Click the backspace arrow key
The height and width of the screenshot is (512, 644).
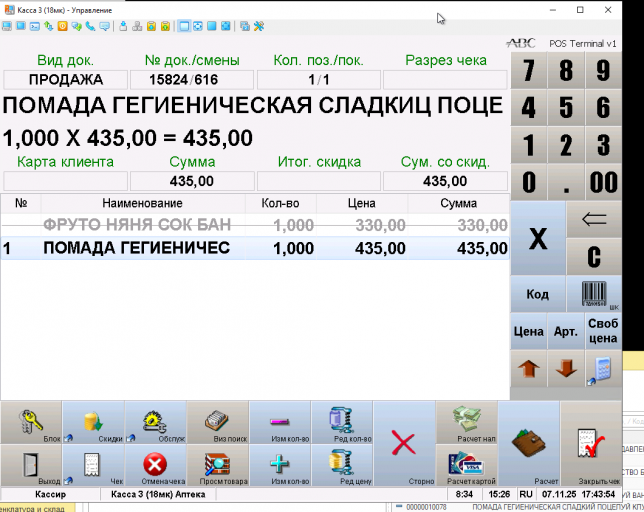pyautogui.click(x=594, y=219)
